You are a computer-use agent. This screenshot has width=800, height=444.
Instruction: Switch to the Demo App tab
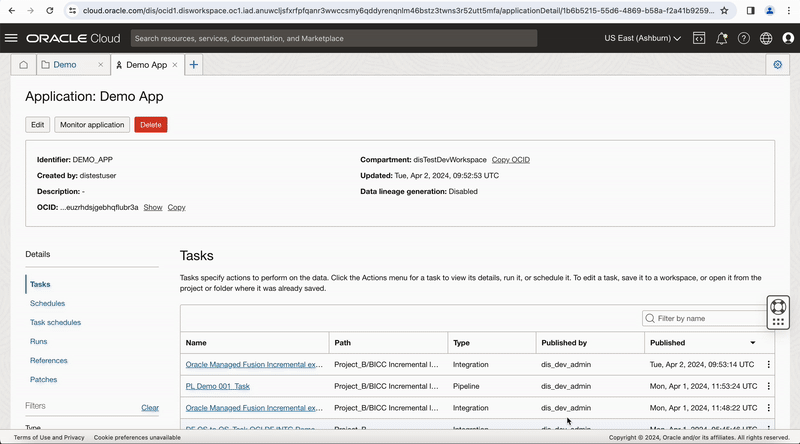(146, 65)
